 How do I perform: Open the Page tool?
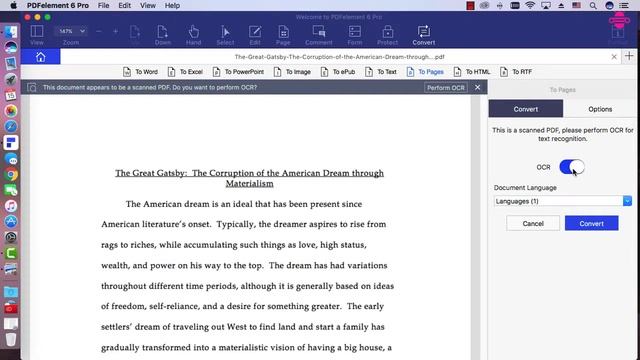pos(283,35)
